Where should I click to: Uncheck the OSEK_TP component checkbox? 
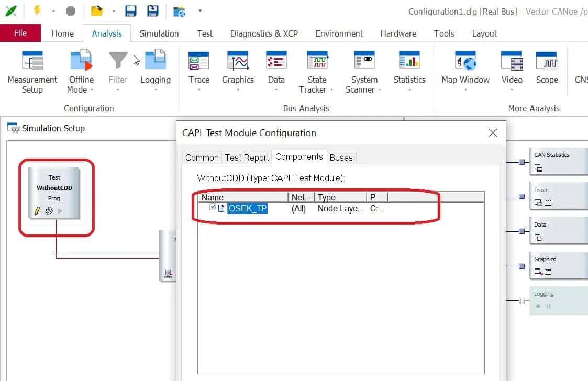click(x=213, y=207)
